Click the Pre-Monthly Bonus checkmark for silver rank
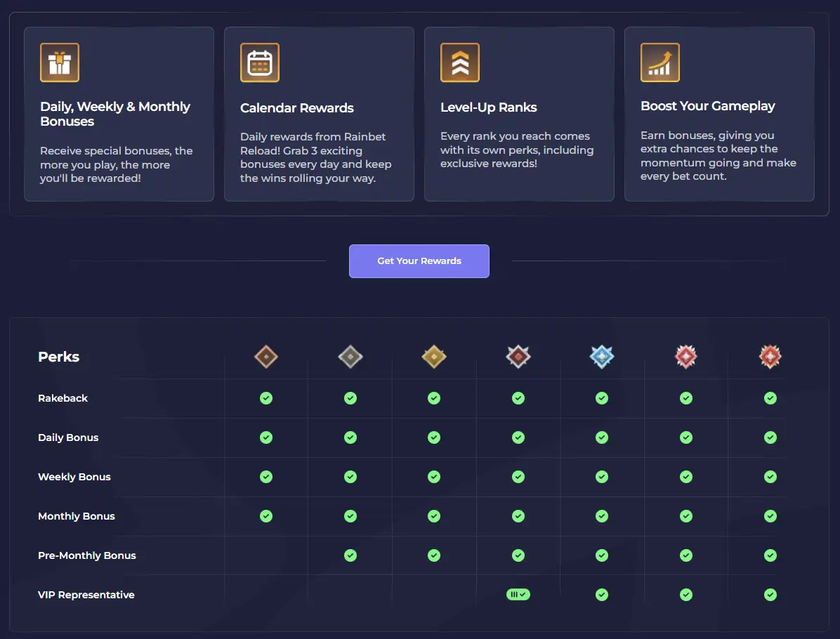Viewport: 840px width, 639px height. pyautogui.click(x=350, y=555)
